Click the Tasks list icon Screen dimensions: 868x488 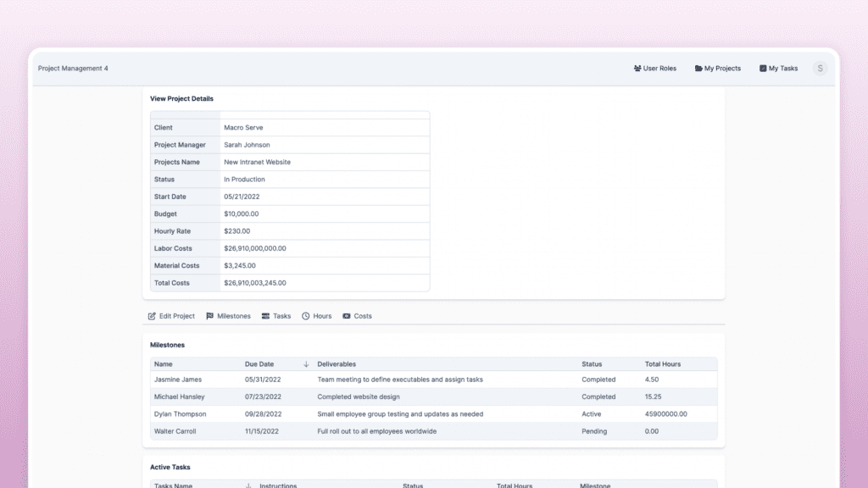point(266,316)
